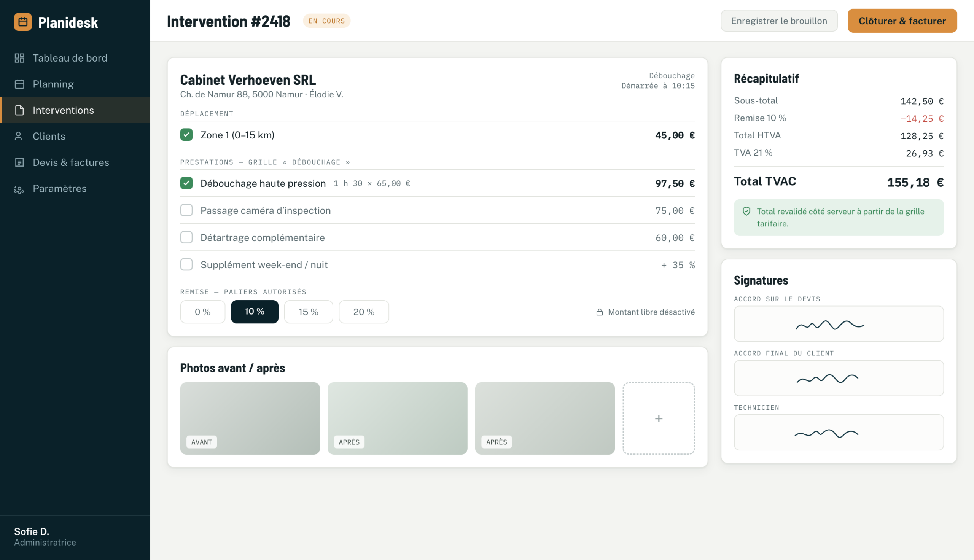Viewport: 974px width, 560px height.
Task: Select the 15 % remise tier
Action: click(309, 312)
